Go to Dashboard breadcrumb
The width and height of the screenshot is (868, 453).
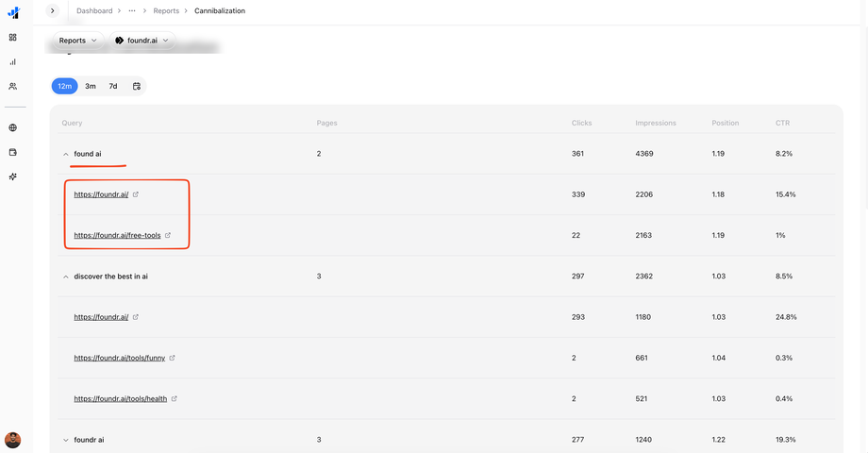pos(94,10)
